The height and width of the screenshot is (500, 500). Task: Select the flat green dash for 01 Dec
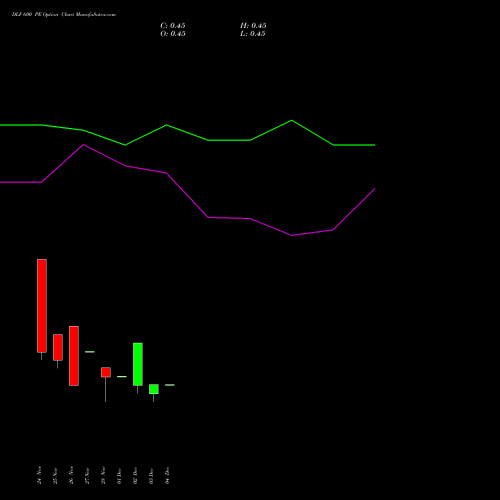click(x=122, y=377)
